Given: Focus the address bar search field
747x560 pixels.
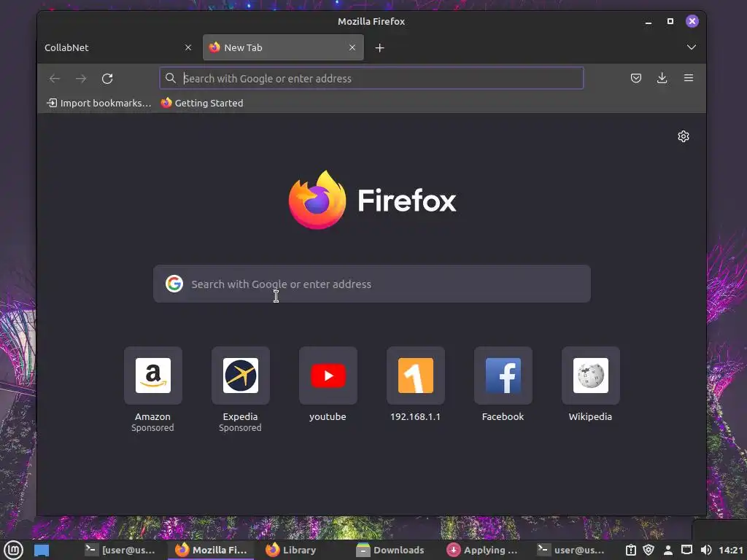Looking at the screenshot, I should tap(371, 78).
